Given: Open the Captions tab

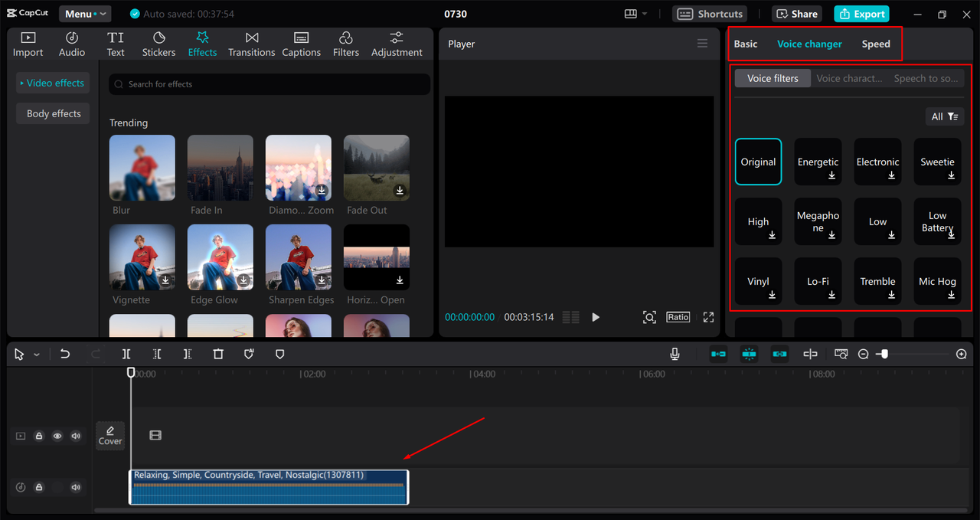Looking at the screenshot, I should coord(301,44).
